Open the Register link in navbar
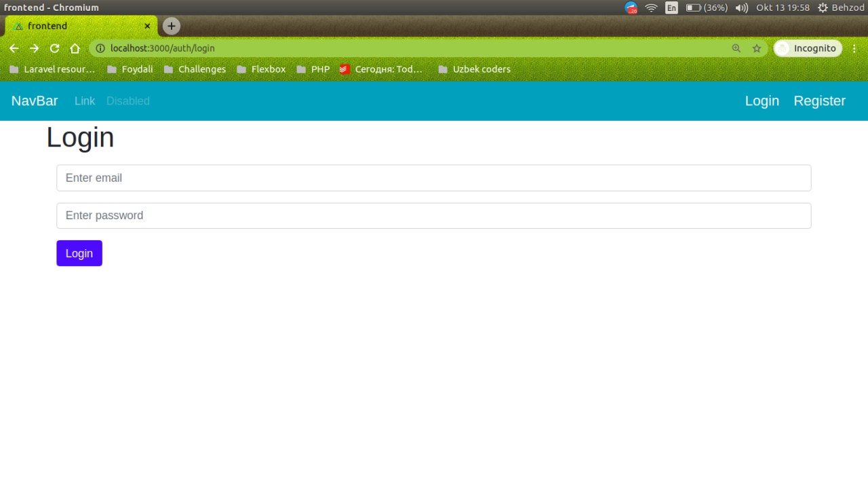 [x=820, y=101]
